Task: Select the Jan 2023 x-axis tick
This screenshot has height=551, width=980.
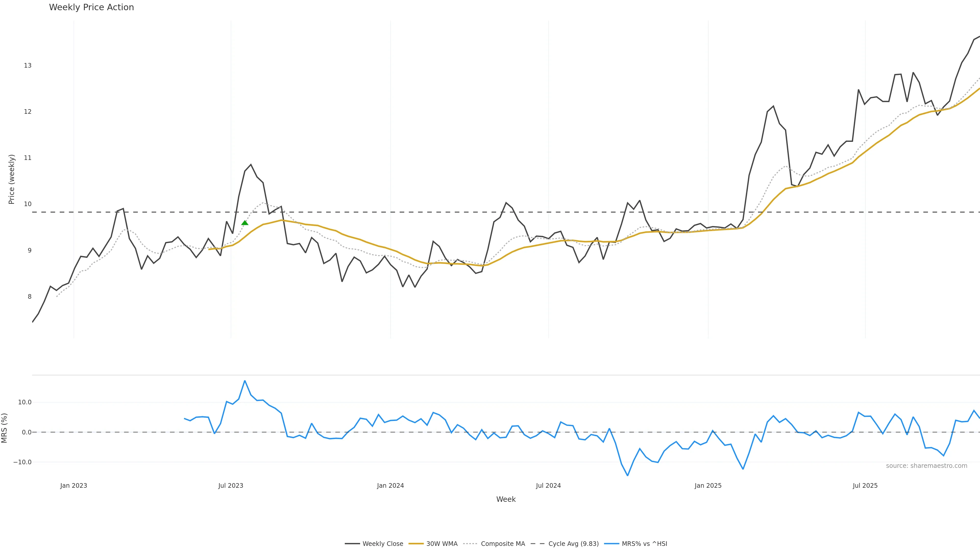Action: point(73,486)
